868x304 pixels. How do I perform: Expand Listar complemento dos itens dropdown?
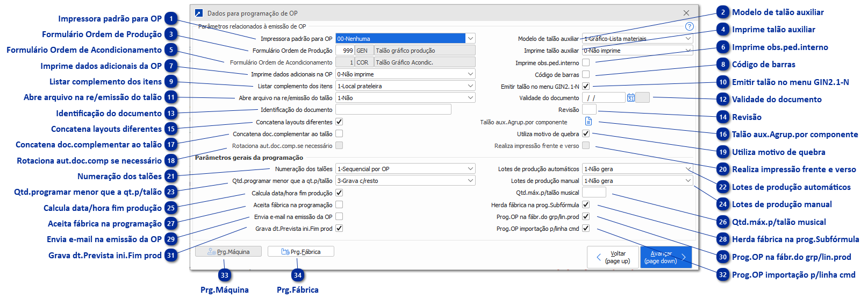470,86
